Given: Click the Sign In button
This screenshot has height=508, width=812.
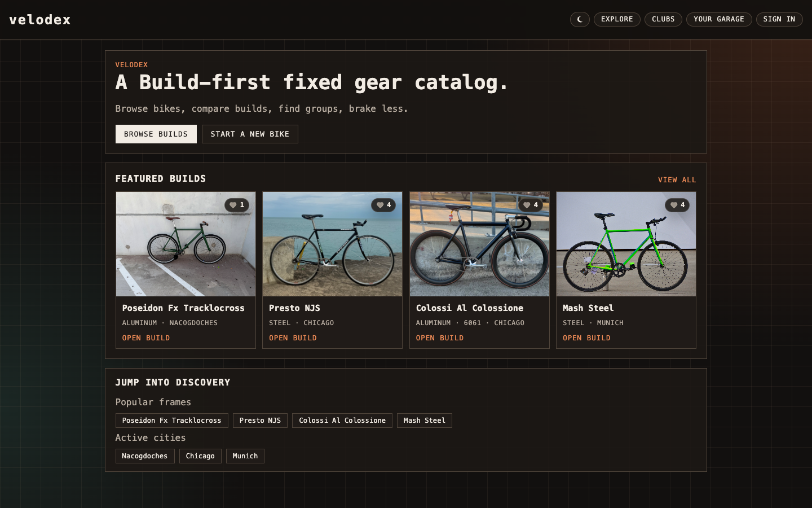Looking at the screenshot, I should pos(779,19).
